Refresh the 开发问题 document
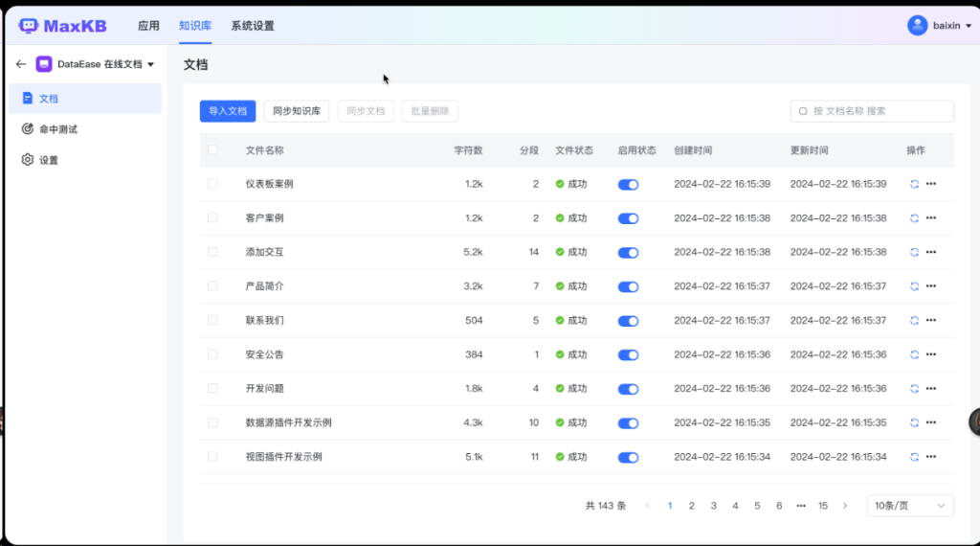The height and width of the screenshot is (546, 980). [914, 388]
